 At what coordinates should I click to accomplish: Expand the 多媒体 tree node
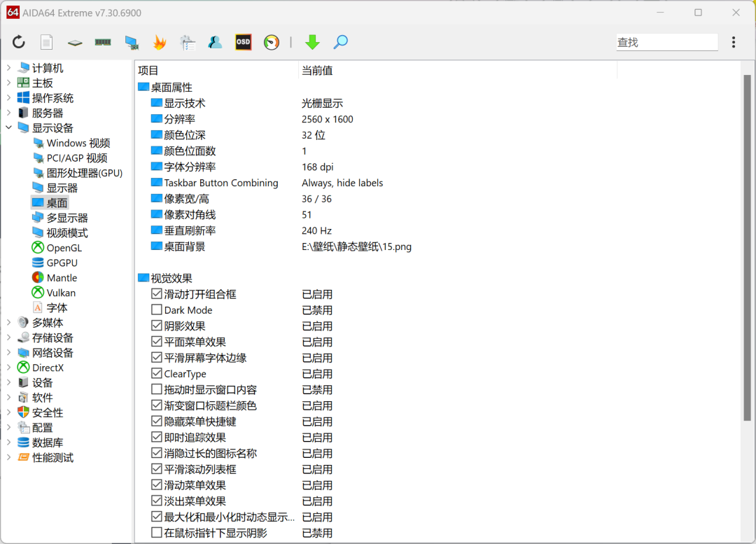click(8, 323)
